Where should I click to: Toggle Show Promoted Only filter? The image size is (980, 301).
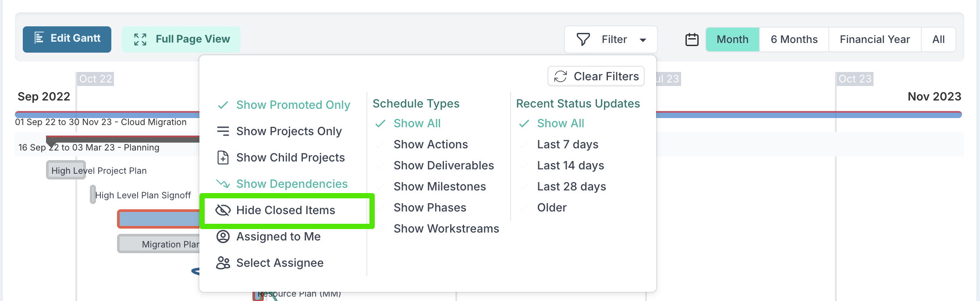coord(284,105)
